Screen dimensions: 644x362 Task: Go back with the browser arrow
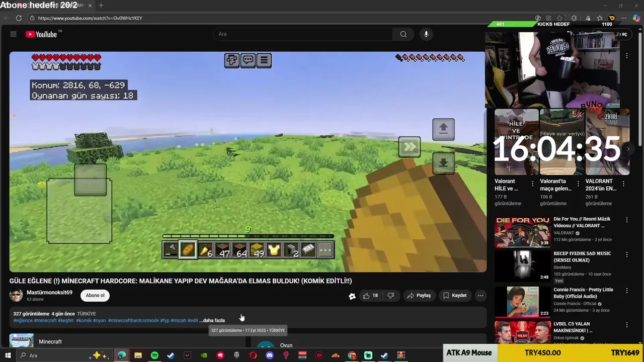pos(7,18)
